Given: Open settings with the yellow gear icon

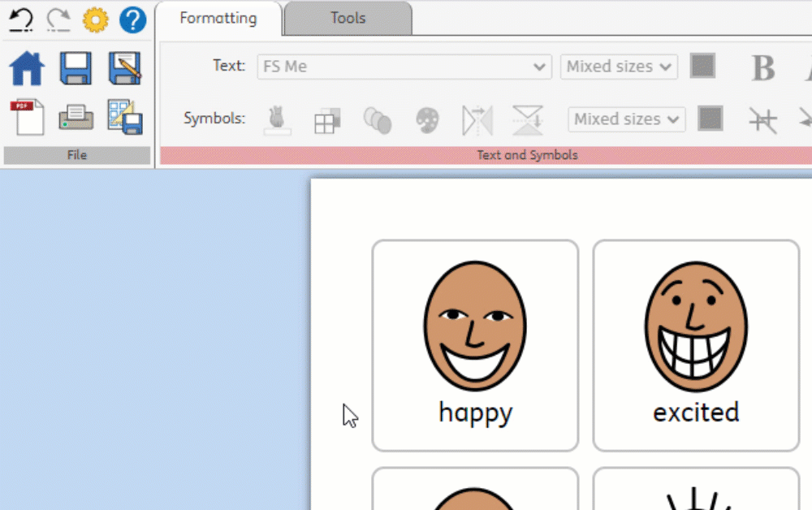Looking at the screenshot, I should [x=95, y=19].
